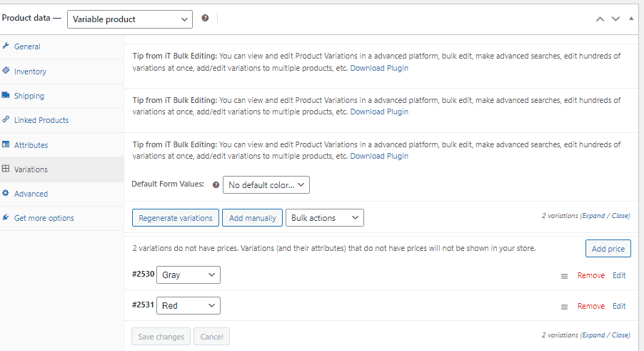The width and height of the screenshot is (644, 351).
Task: Click the Add price button
Action: [x=608, y=249]
